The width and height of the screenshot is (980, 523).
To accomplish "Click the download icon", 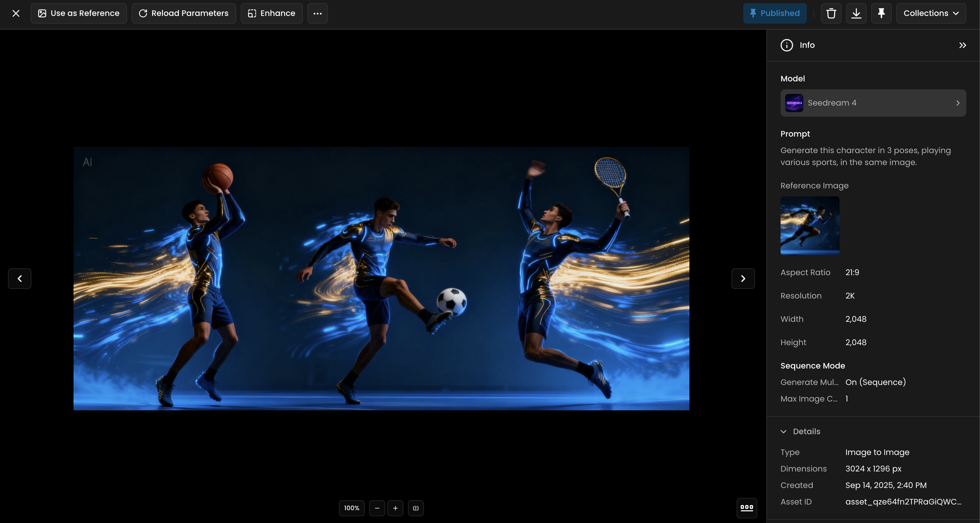I will [856, 13].
